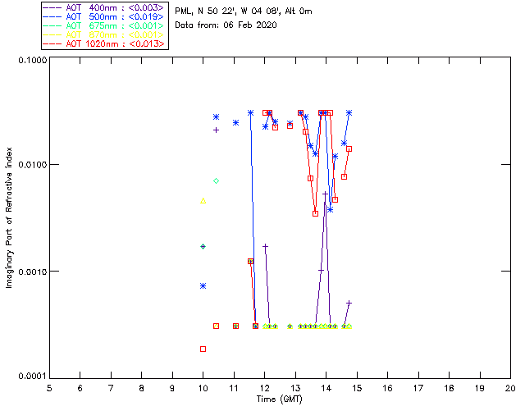
Task: Click the x-axis tick label 14
Action: 326,388
